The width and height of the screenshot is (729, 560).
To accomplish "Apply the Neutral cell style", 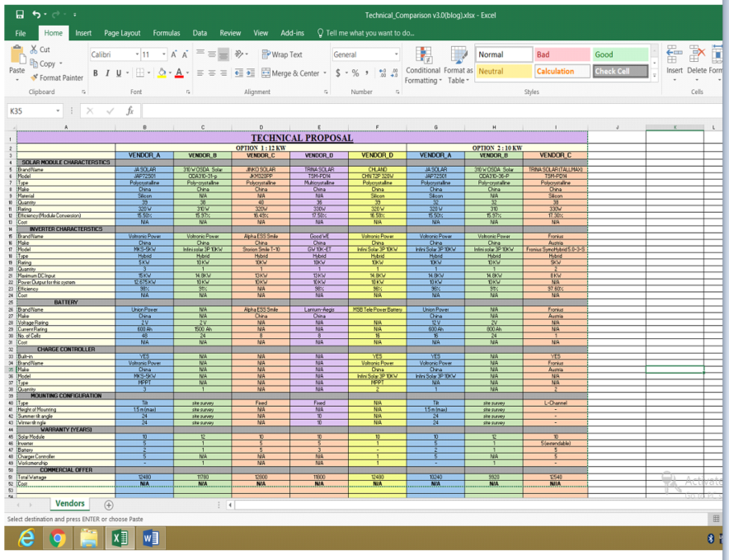I will [x=504, y=71].
